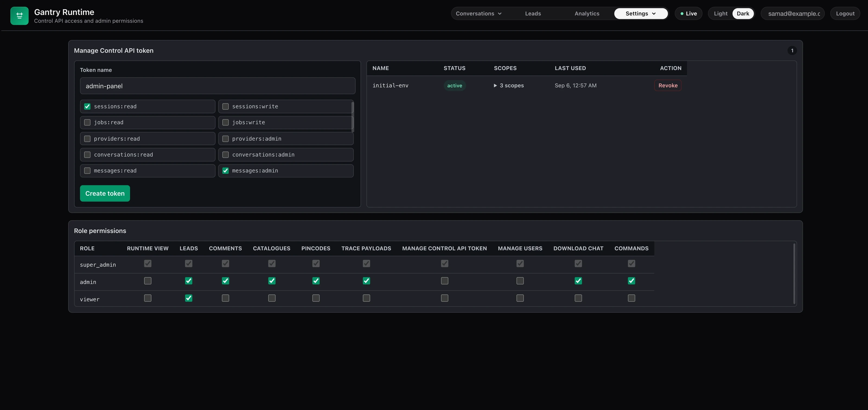The height and width of the screenshot is (410, 868).
Task: Enable the providers:read scope
Action: [87, 138]
